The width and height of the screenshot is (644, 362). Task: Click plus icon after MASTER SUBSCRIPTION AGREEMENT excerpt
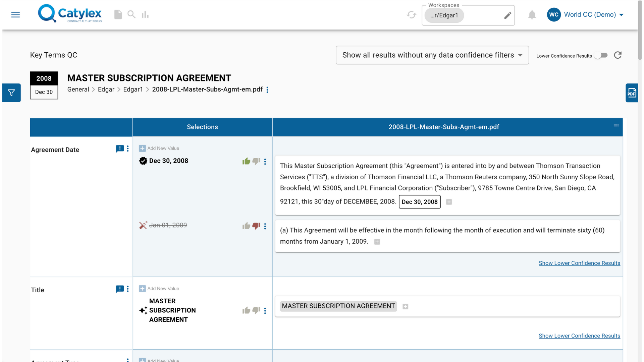[405, 306]
